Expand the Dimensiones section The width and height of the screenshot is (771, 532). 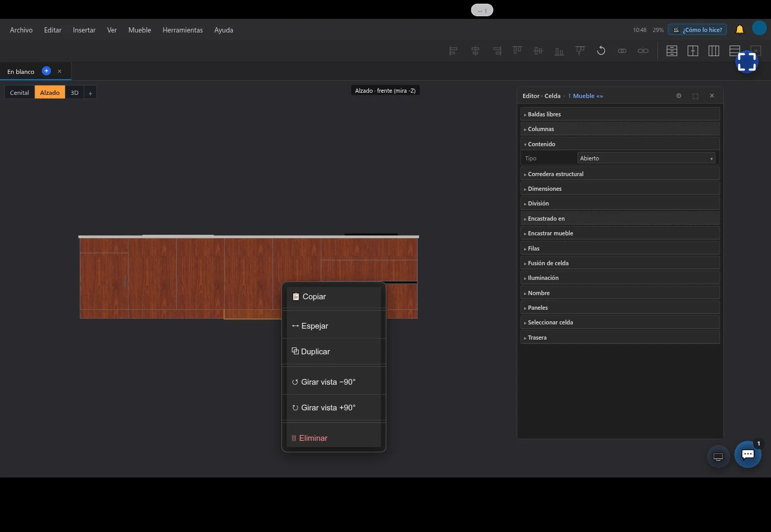click(620, 189)
